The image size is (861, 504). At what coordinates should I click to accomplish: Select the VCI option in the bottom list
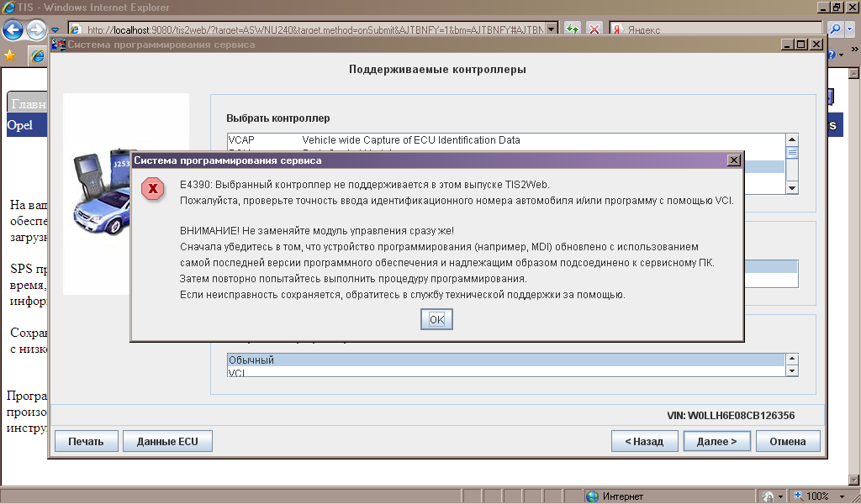tap(506, 372)
